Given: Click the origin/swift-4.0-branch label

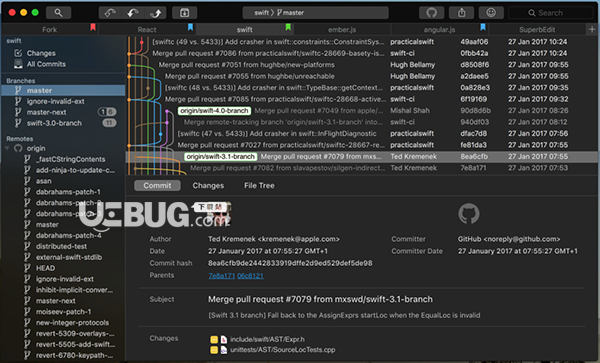Looking at the screenshot, I should tap(214, 111).
